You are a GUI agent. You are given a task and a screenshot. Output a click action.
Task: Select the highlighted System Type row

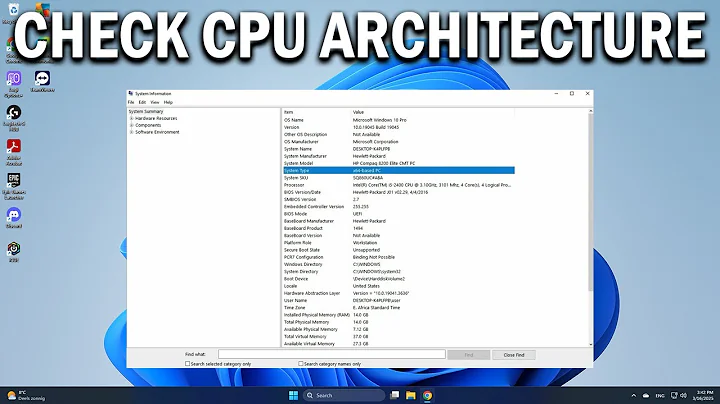pos(399,171)
